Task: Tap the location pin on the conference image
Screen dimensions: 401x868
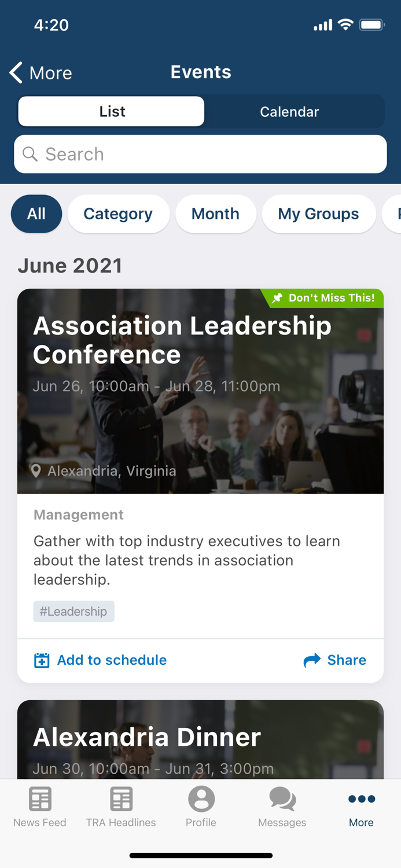Action: (x=37, y=471)
